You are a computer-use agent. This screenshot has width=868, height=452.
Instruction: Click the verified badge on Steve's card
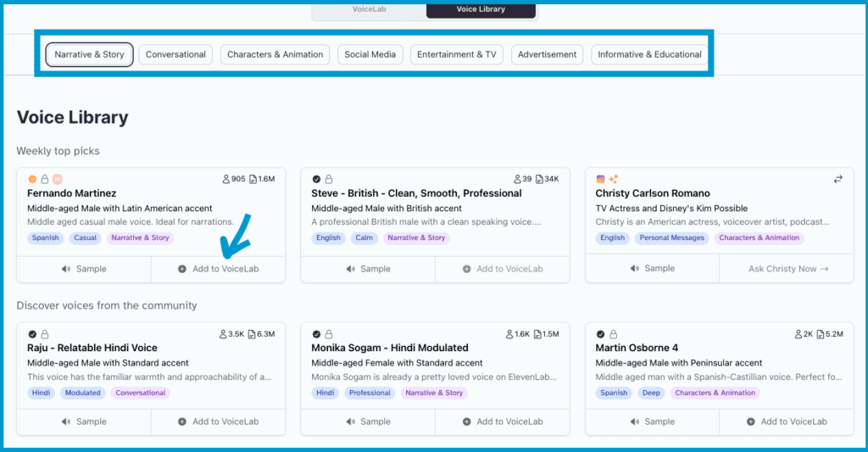[x=316, y=179]
